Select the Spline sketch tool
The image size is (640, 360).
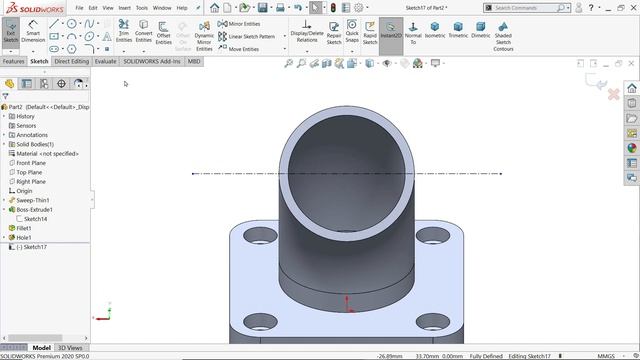(89, 24)
